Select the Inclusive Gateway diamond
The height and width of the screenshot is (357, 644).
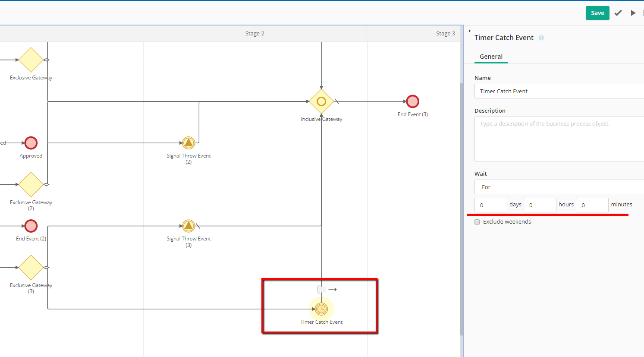pyautogui.click(x=321, y=101)
